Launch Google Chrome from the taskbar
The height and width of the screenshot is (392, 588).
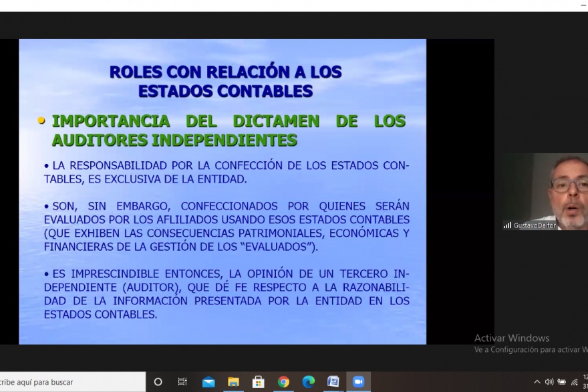(283, 382)
